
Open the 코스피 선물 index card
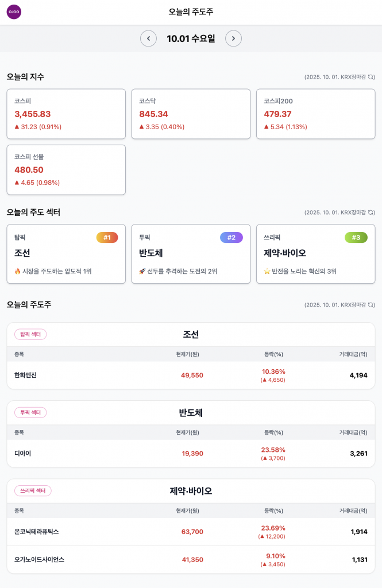[66, 169]
